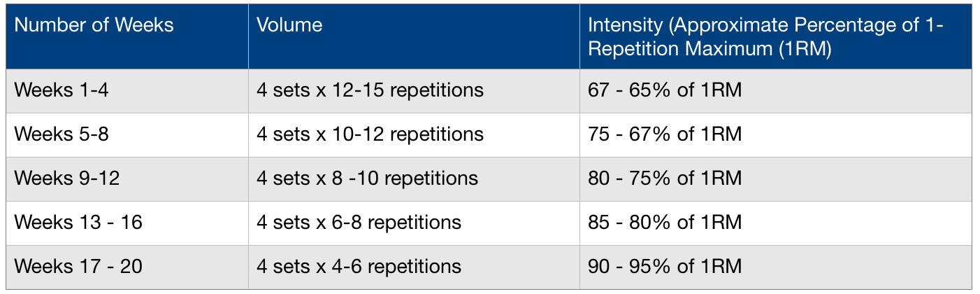Click the Weeks 5-8 cell
Viewport: 980px width, 294px height.
127,135
